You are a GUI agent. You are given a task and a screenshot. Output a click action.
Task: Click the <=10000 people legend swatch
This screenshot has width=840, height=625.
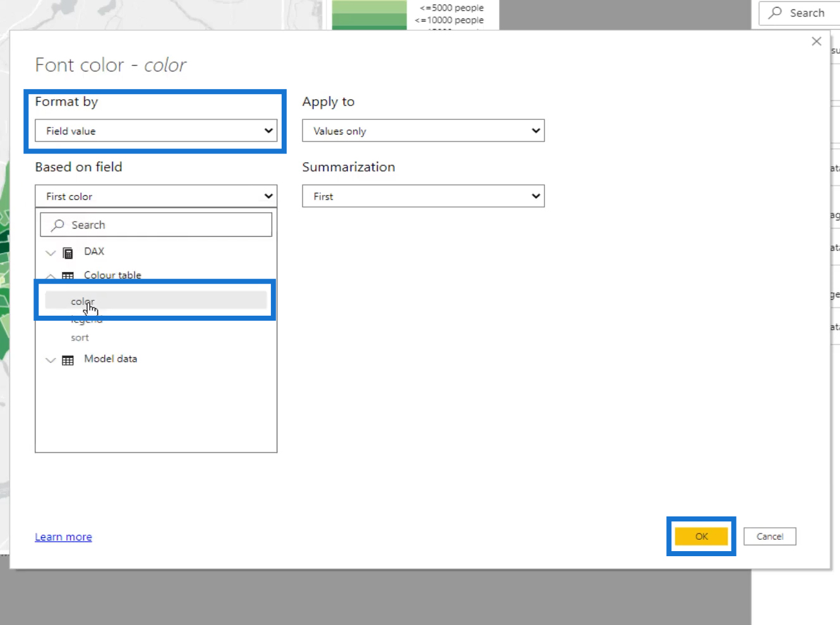tap(369, 20)
